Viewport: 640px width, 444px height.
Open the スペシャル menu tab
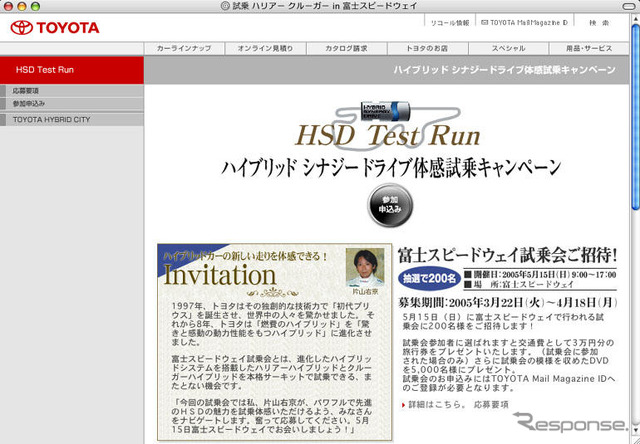tap(509, 48)
